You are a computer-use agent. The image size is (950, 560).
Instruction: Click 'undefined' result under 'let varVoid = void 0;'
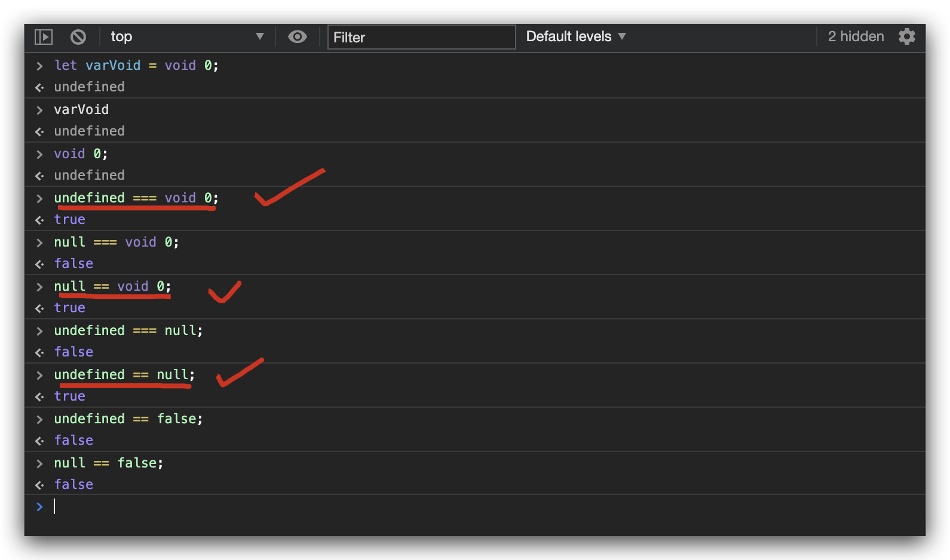point(90,87)
